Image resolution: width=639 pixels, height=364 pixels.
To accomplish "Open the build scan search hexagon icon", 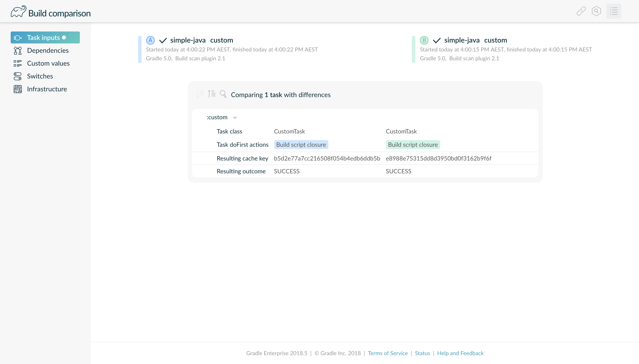I will pyautogui.click(x=597, y=11).
